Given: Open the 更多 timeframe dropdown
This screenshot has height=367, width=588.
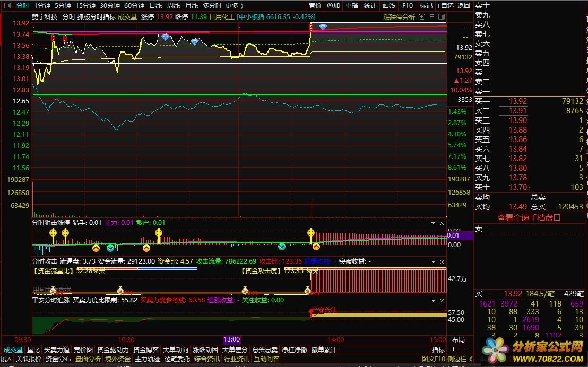Looking at the screenshot, I should [234, 5].
